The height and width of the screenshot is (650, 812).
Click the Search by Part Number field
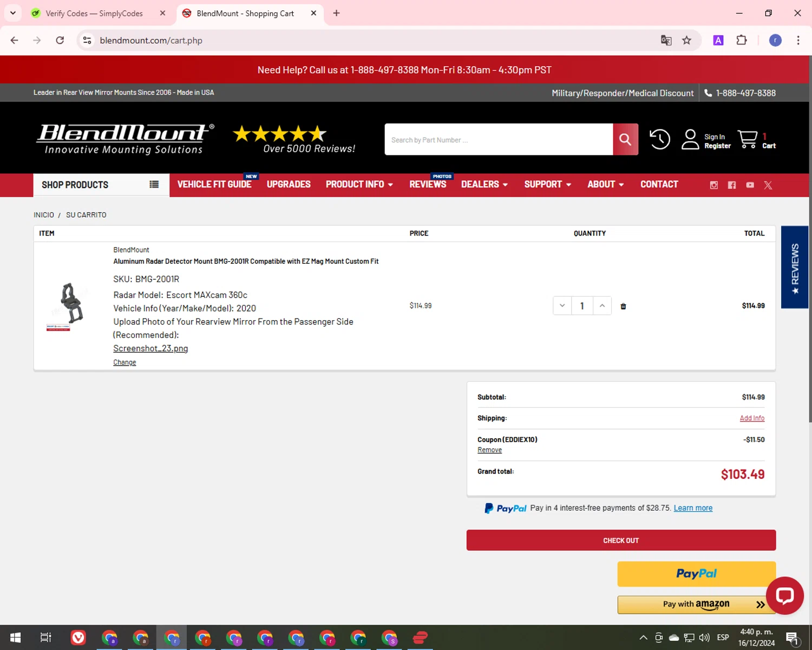point(499,139)
